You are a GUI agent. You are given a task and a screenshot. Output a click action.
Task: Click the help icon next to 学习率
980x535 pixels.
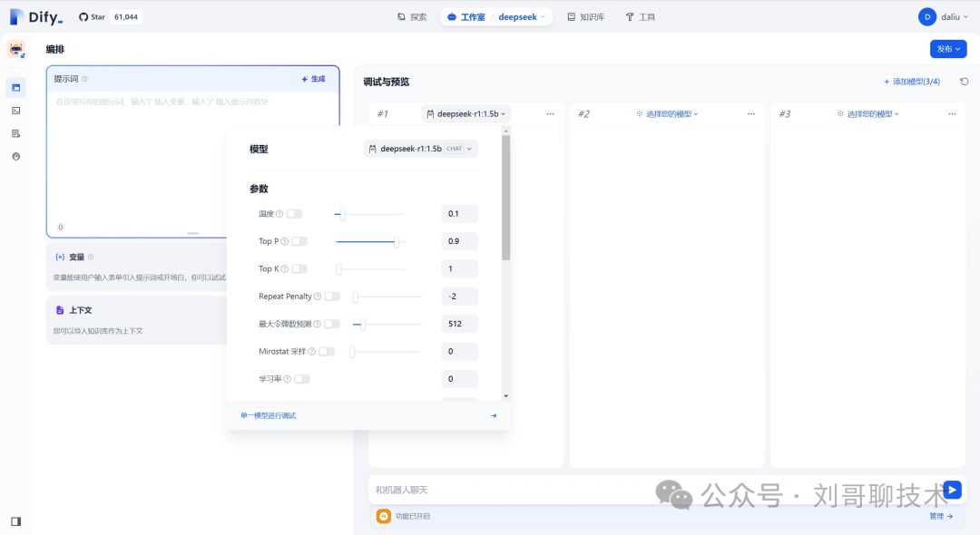tap(288, 379)
